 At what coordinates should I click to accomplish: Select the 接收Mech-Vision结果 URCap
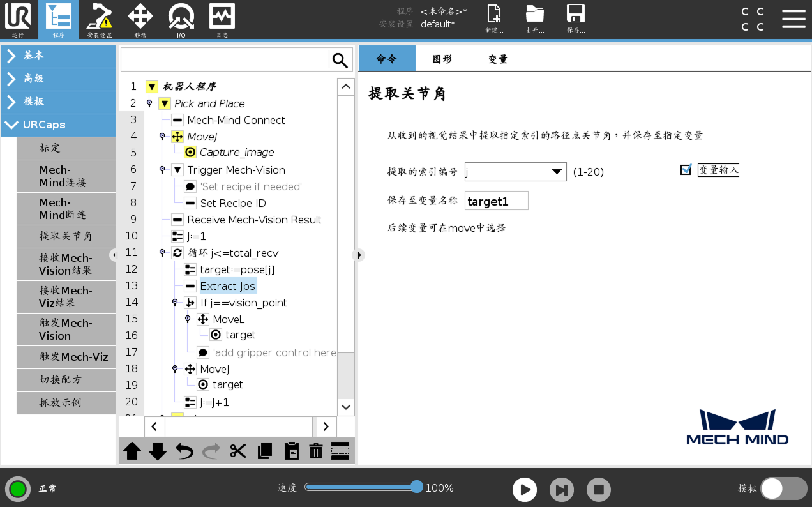point(66,264)
